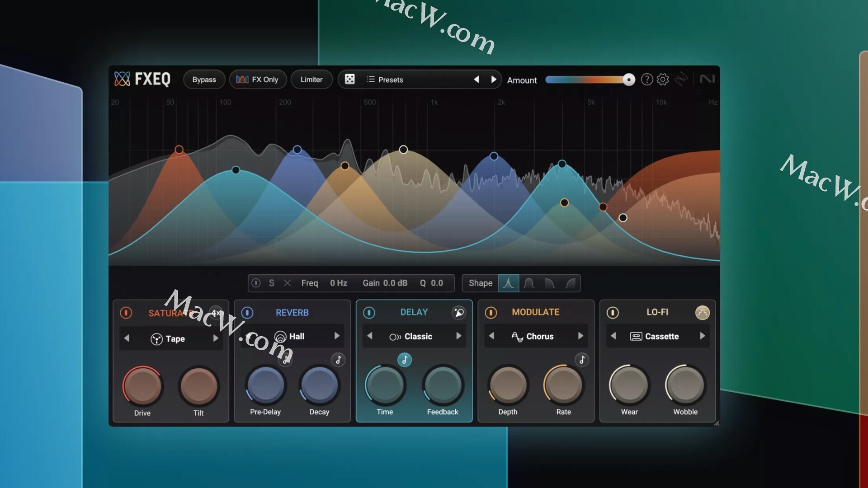868x488 pixels.
Task: Click the window resize grip corner
Action: 716,423
